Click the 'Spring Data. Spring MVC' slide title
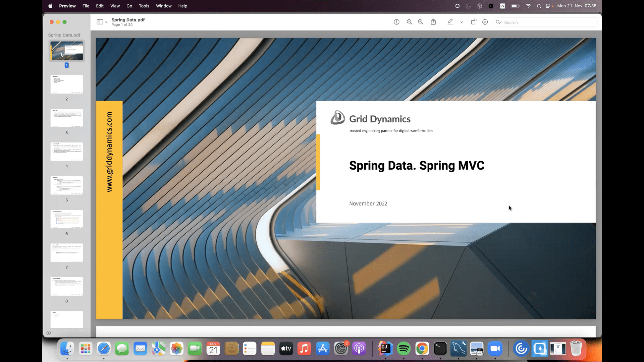Image resolution: width=644 pixels, height=362 pixels. pyautogui.click(x=417, y=166)
